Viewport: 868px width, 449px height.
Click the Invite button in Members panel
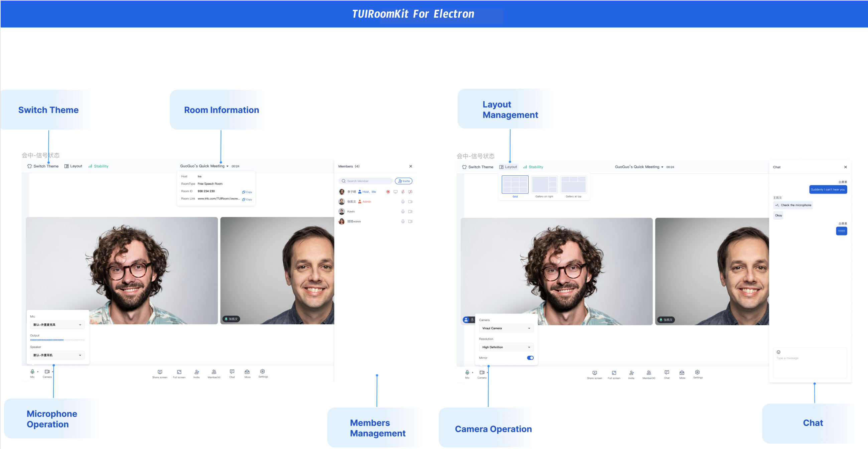pos(403,181)
